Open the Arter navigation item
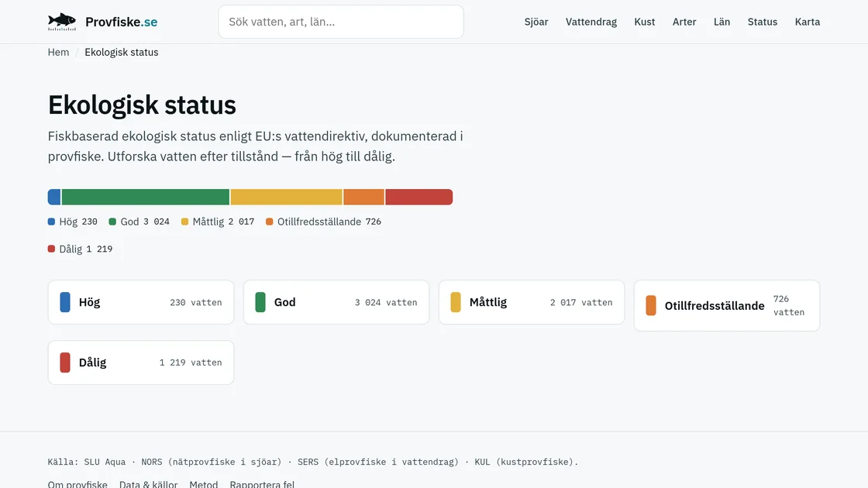Viewport: 868px width, 488px height. tap(684, 22)
